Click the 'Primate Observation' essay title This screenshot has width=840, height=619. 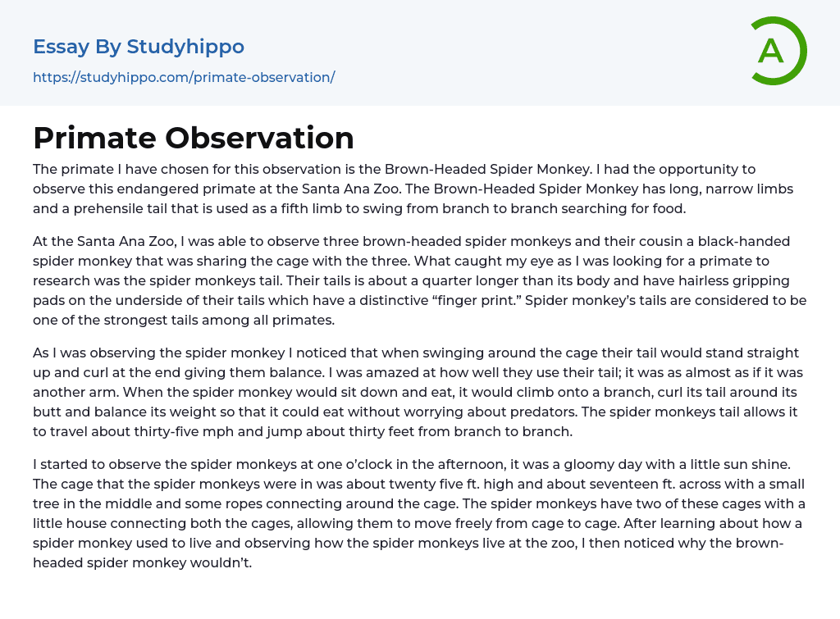pos(194,138)
